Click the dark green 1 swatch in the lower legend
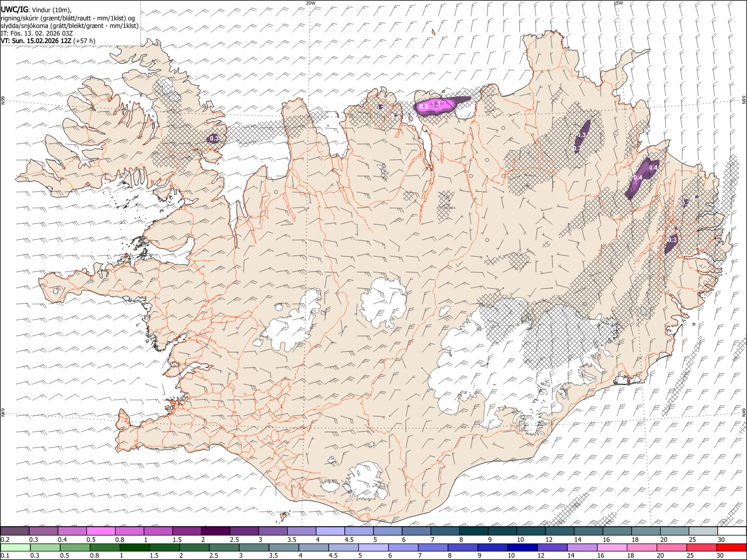747x560 pixels. (134, 547)
